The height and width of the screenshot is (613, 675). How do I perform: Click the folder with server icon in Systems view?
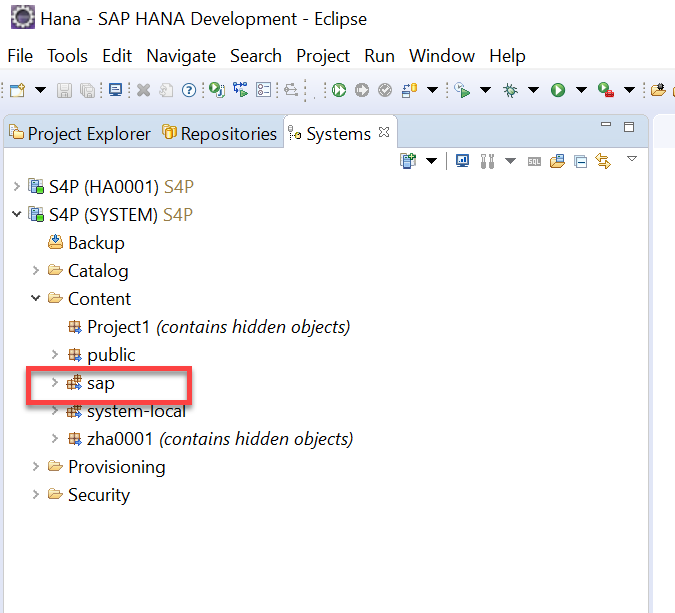pyautogui.click(x=557, y=161)
